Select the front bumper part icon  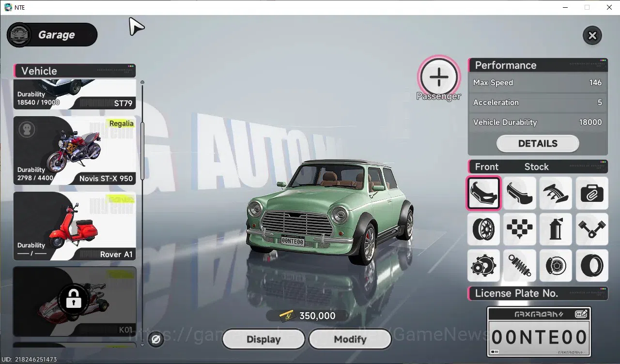pos(483,193)
